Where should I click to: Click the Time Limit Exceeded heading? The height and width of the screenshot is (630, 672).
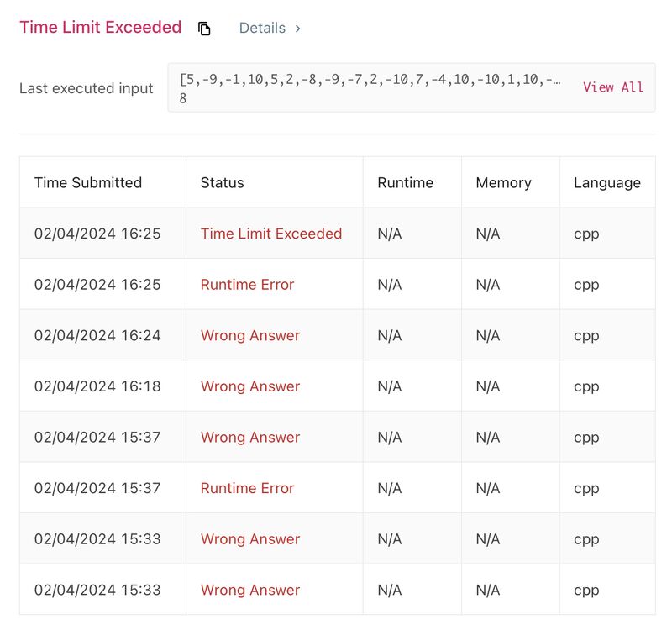click(x=100, y=27)
